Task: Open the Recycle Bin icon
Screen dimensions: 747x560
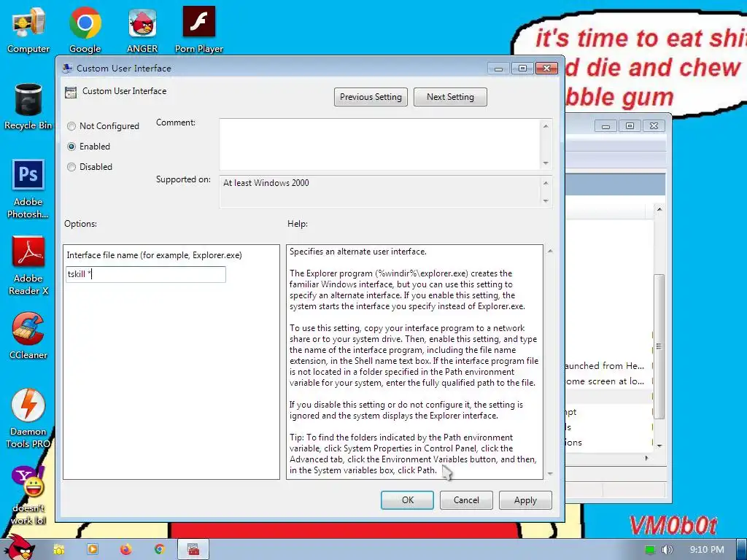Action: click(x=28, y=106)
